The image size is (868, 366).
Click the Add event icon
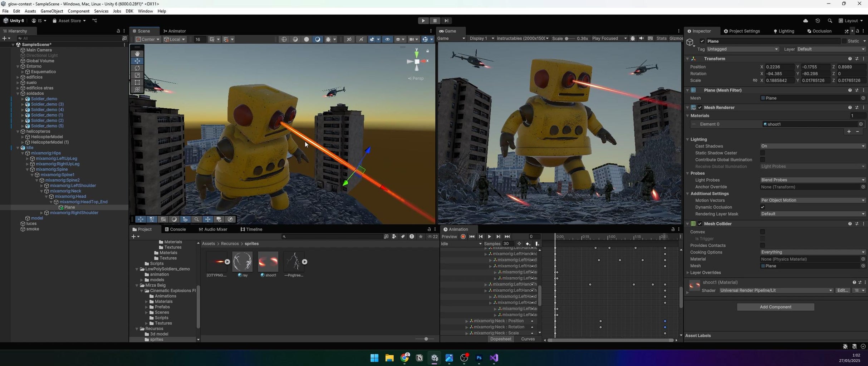[537, 244]
